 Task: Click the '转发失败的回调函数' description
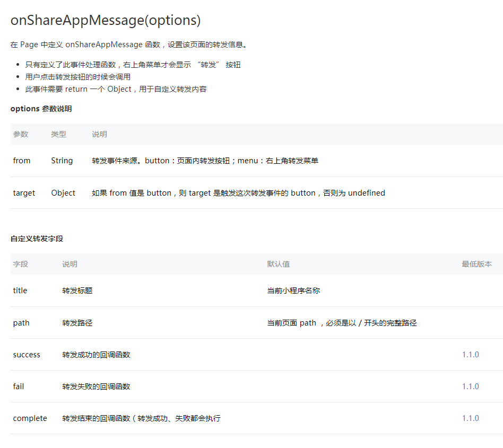tap(96, 386)
